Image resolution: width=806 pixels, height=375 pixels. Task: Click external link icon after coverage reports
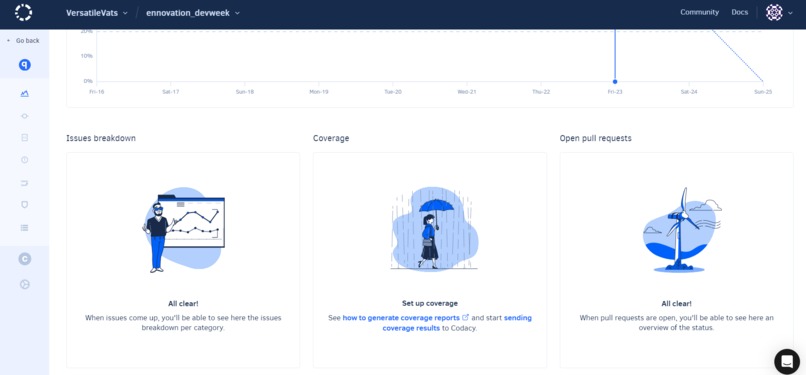click(466, 317)
